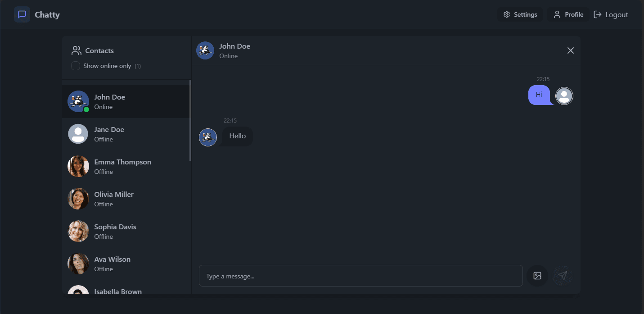Click the message input field
Image resolution: width=644 pixels, height=314 pixels.
click(x=360, y=276)
